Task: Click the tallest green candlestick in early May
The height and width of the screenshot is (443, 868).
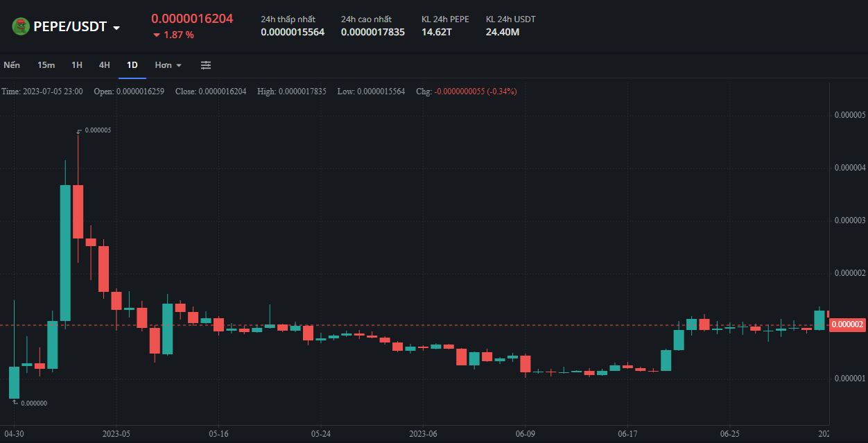Action: (x=65, y=252)
